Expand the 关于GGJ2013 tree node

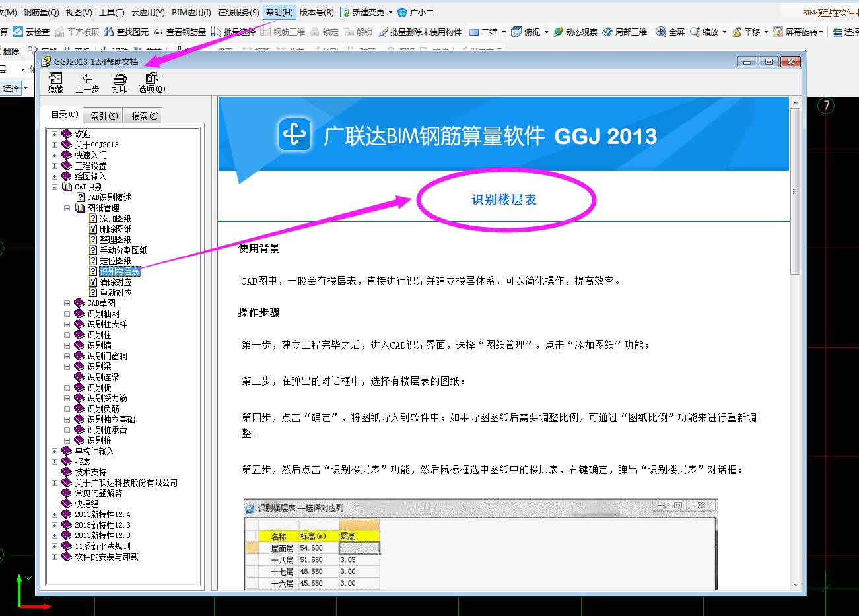click(x=54, y=145)
